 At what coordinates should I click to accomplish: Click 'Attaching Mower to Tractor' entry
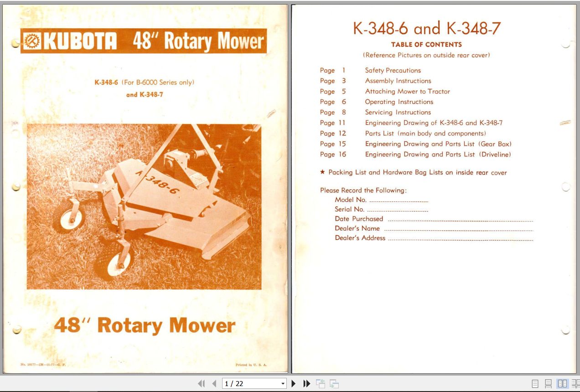click(x=407, y=91)
